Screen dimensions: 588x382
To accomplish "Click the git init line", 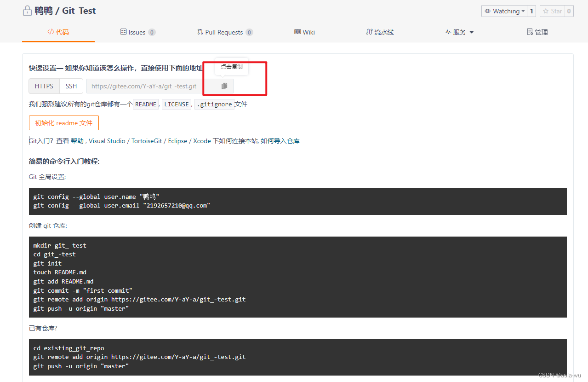I will [x=47, y=263].
